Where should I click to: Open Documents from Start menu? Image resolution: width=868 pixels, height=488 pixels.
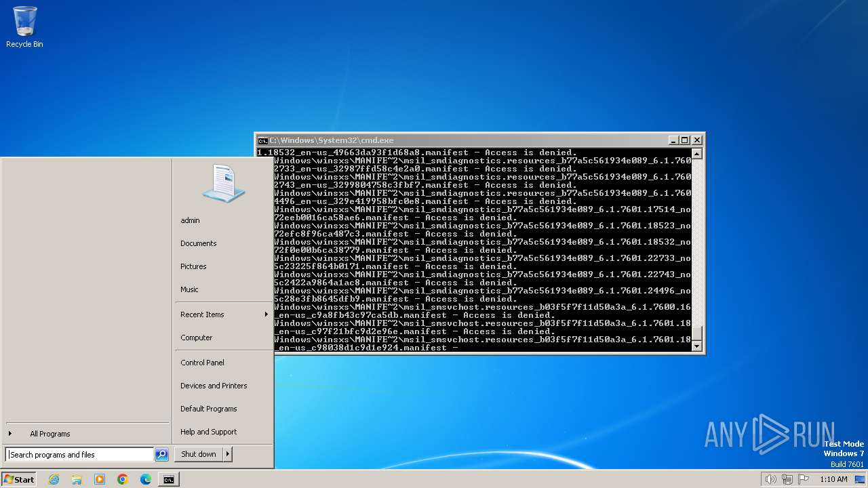(x=223, y=243)
